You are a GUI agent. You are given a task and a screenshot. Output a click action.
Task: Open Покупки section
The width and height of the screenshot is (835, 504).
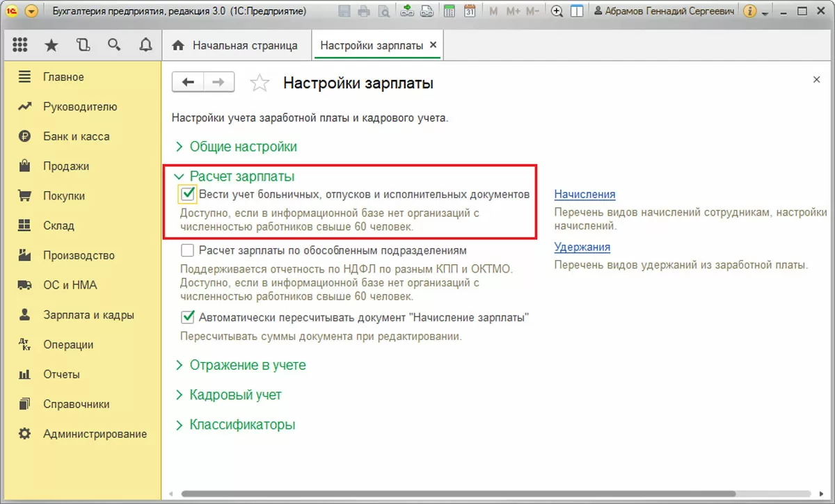pos(64,196)
